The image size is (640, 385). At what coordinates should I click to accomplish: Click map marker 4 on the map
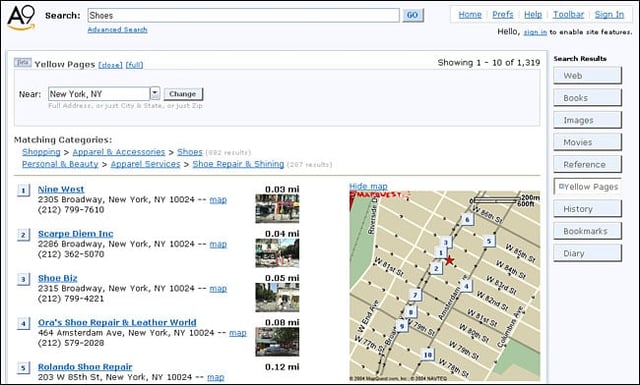point(467,286)
